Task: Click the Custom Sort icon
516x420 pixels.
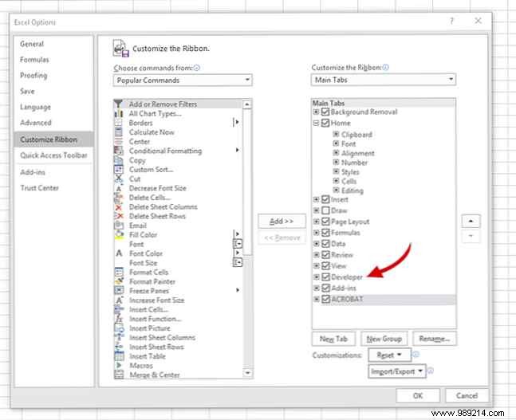Action: click(118, 170)
